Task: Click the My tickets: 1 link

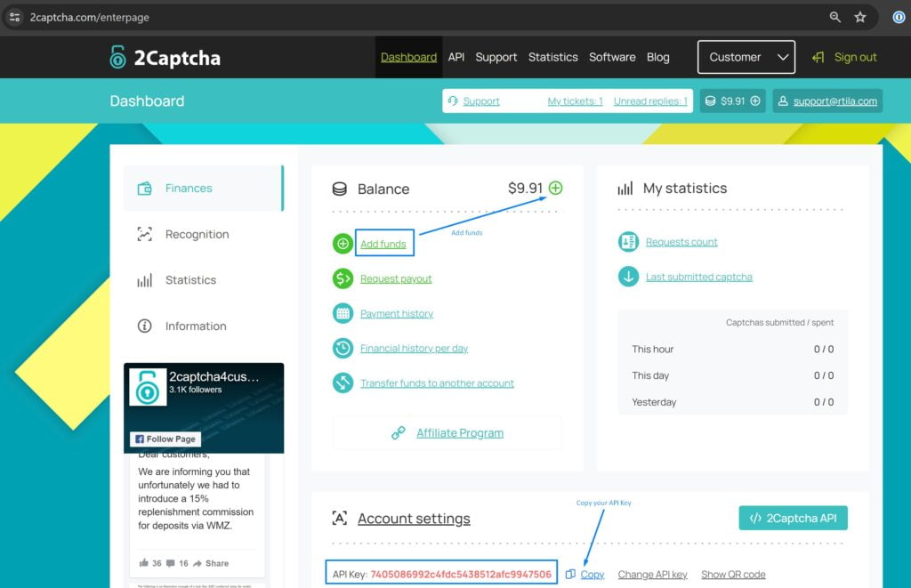Action: point(576,101)
